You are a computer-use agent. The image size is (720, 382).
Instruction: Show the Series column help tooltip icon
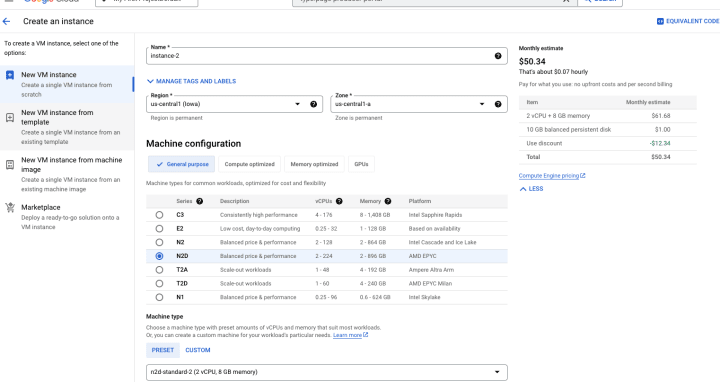(199, 201)
